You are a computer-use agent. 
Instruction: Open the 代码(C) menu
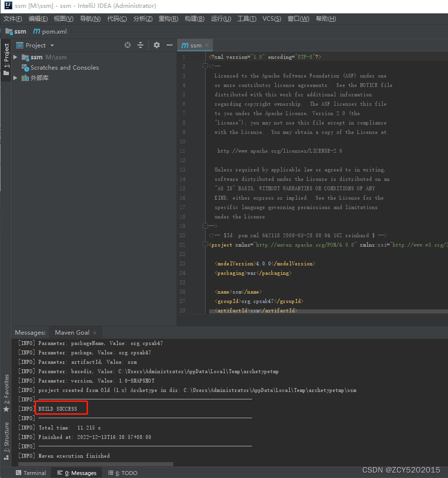[x=117, y=19]
